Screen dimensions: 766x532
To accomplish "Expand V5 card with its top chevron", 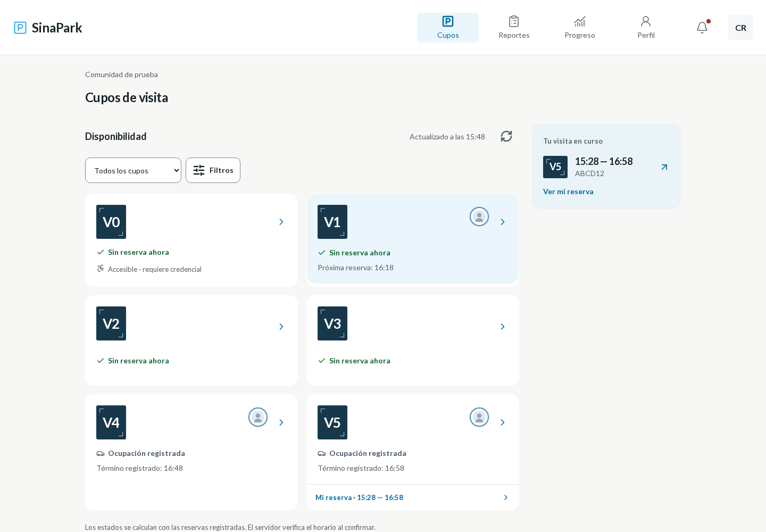I will tap(503, 422).
